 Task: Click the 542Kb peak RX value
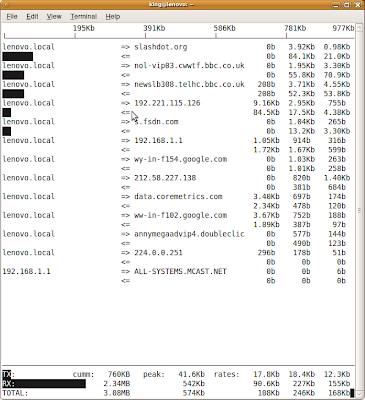point(194,383)
